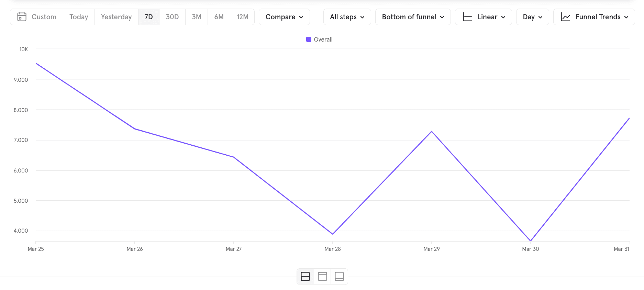Open the Day interval dropdown
644x290 pixels.
click(532, 17)
